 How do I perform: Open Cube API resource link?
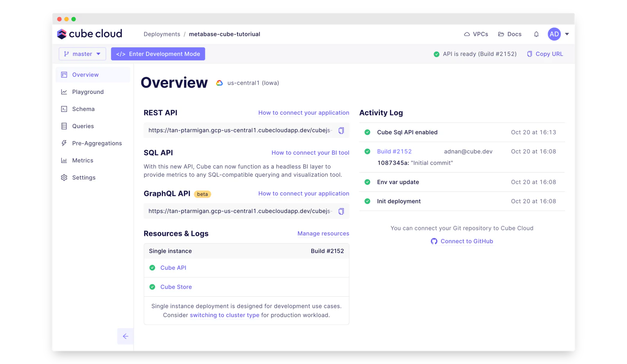point(173,268)
